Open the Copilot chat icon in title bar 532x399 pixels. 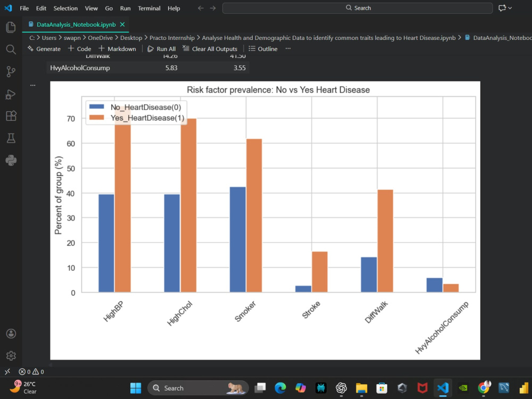502,8
